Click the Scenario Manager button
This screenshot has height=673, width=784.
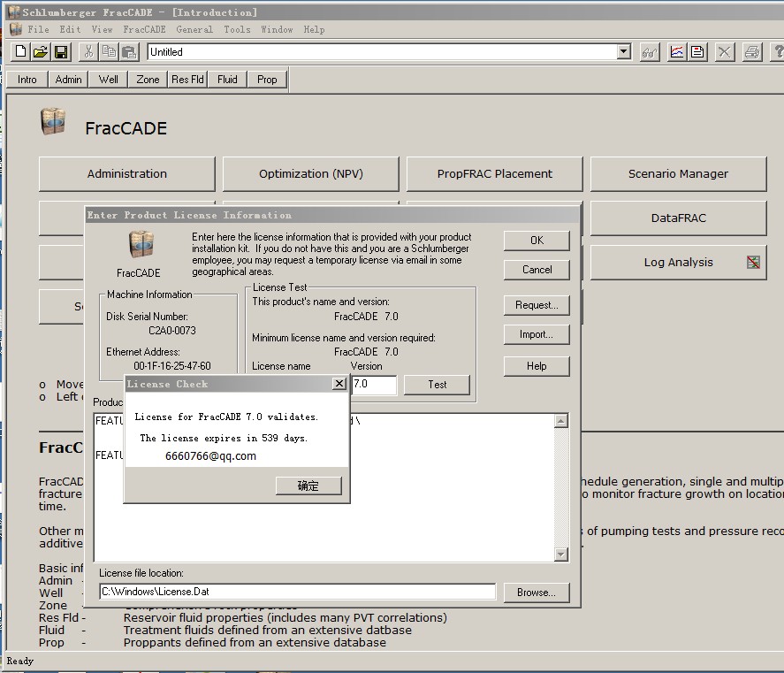[679, 174]
